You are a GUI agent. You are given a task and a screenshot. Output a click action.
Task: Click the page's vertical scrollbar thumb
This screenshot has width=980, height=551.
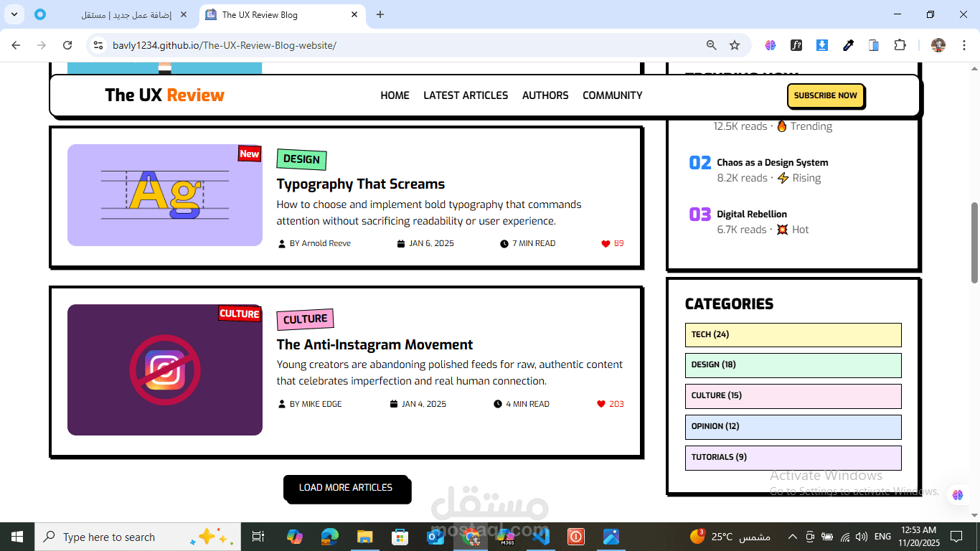974,242
